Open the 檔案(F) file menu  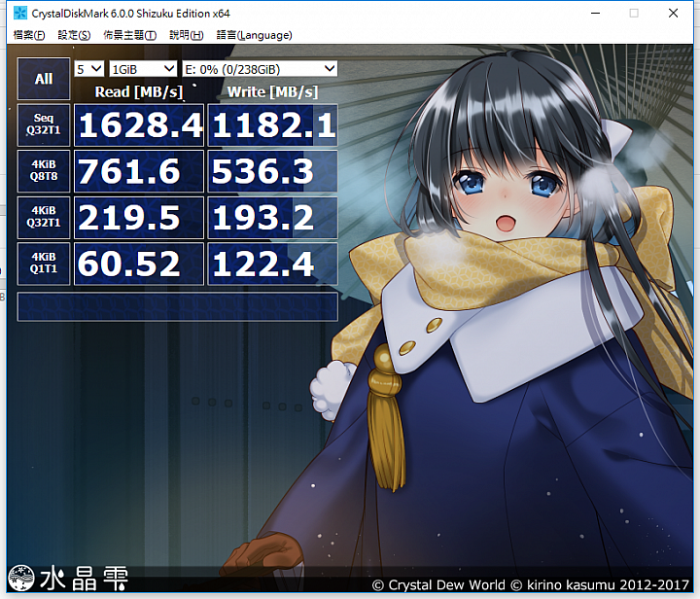coord(29,35)
